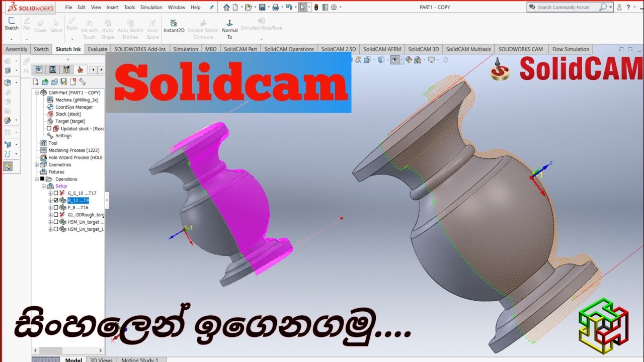
Task: Click the Undo arrow icon
Action: [x=288, y=7]
